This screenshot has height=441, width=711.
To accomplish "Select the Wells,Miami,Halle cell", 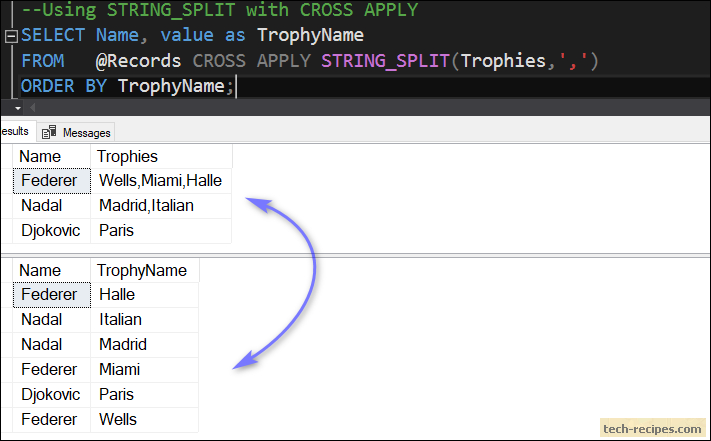I will (x=161, y=181).
